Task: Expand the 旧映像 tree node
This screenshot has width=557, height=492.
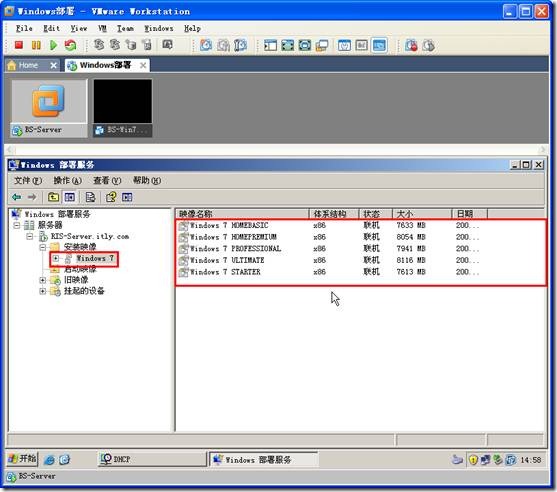Action: (x=43, y=280)
